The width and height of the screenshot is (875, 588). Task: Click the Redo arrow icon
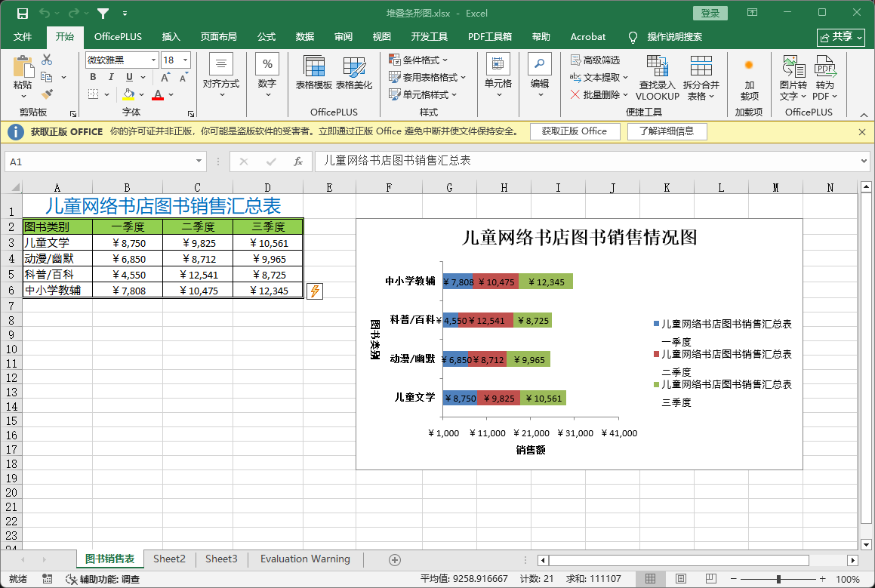(x=74, y=13)
